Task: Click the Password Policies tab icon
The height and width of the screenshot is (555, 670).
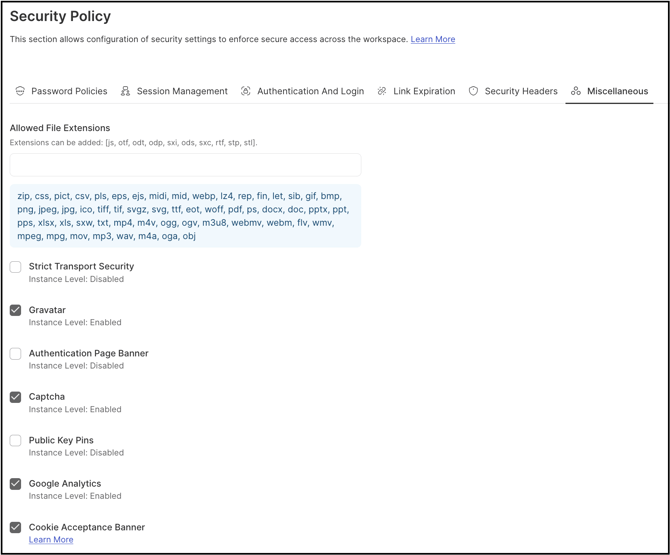Action: pos(20,91)
